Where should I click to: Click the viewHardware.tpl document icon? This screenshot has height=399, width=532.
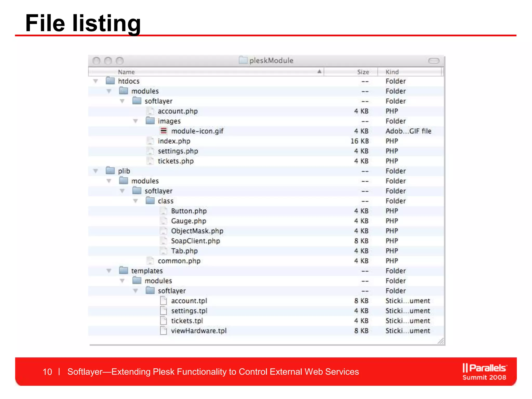[163, 330]
